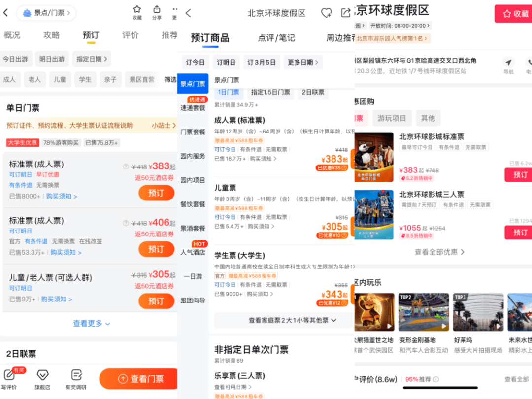
Task: Select 餐饮套餐 in the side menu
Action: 193,204
